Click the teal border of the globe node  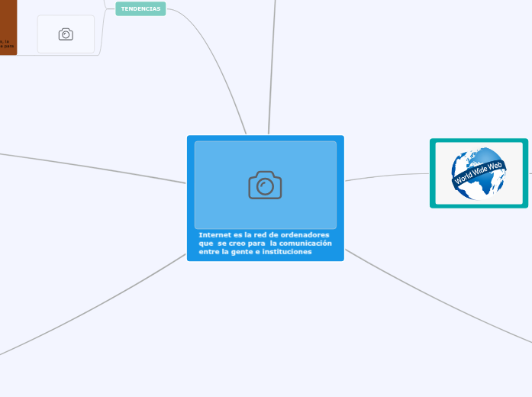point(433,173)
